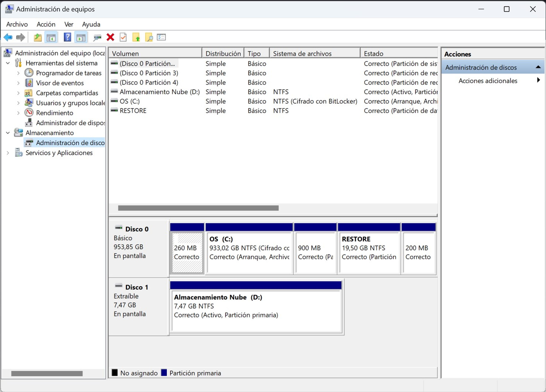
Task: Click the Forward arrow toolbar icon
Action: [20, 37]
